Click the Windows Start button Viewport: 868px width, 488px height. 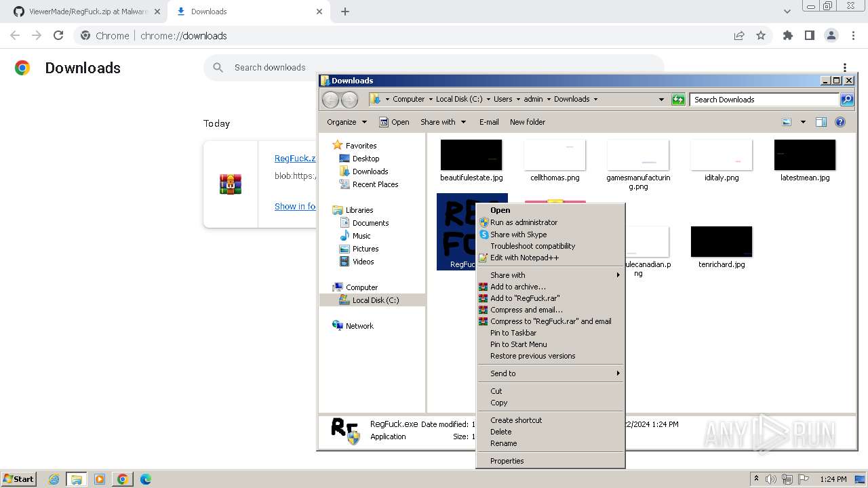(x=18, y=479)
